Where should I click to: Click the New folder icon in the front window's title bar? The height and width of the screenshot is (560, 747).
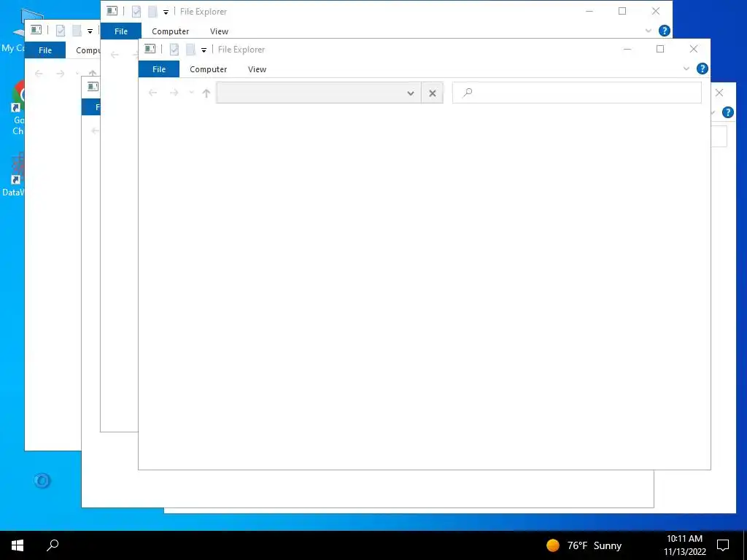tap(190, 49)
